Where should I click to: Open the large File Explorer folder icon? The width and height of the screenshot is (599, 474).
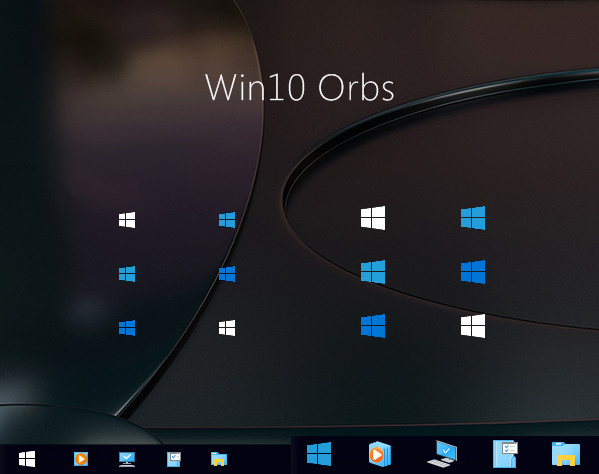click(566, 454)
